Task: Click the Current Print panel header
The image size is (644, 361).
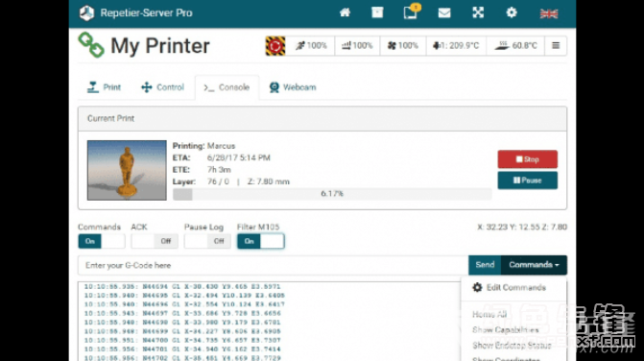Action: click(x=322, y=119)
